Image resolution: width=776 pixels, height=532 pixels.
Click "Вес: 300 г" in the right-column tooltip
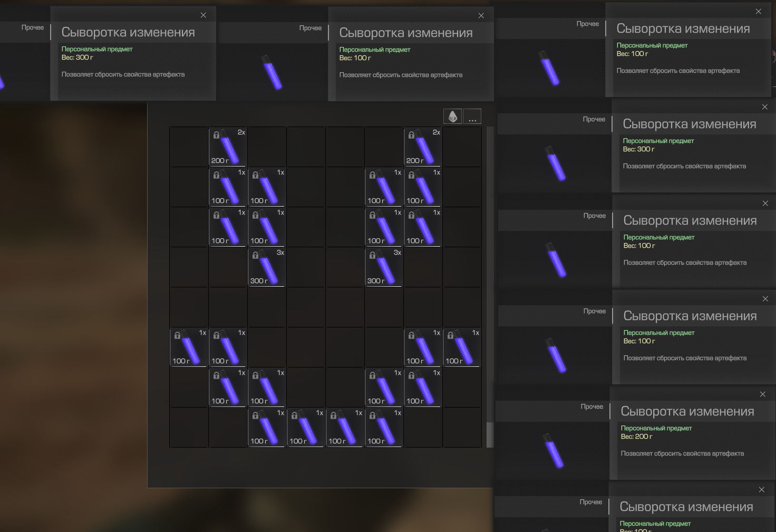click(639, 149)
